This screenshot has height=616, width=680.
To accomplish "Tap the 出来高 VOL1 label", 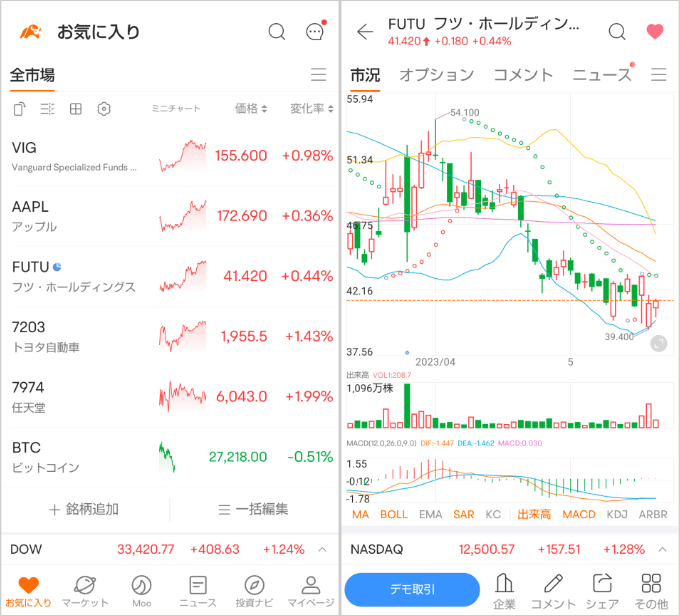I will coord(379,375).
